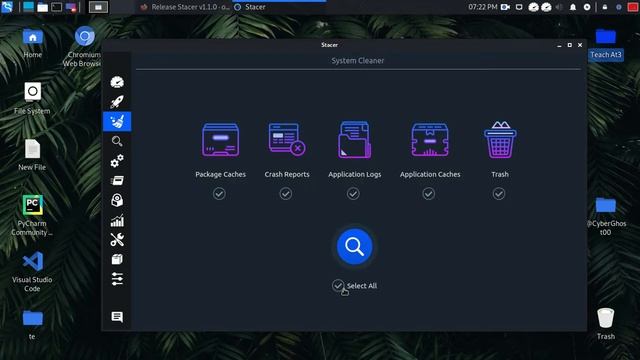Open the Services gears icon in sidebar

click(117, 161)
